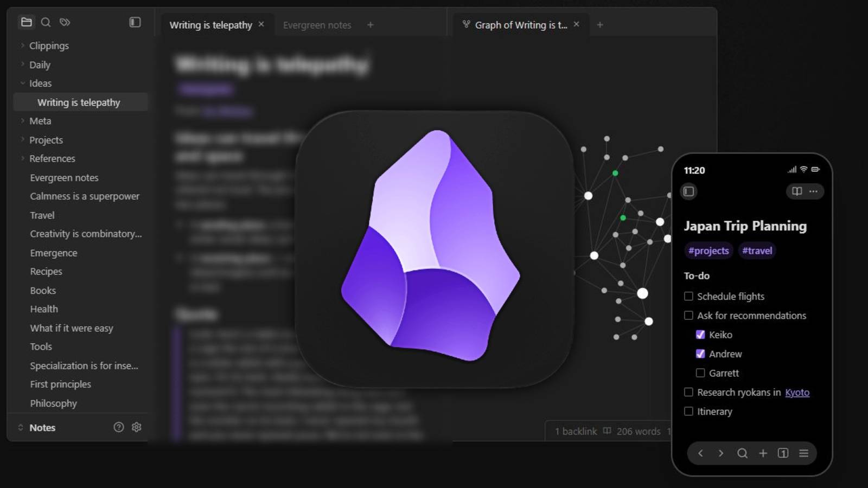Click the To-do heading on the phone
This screenshot has height=488, width=868.
click(x=697, y=275)
